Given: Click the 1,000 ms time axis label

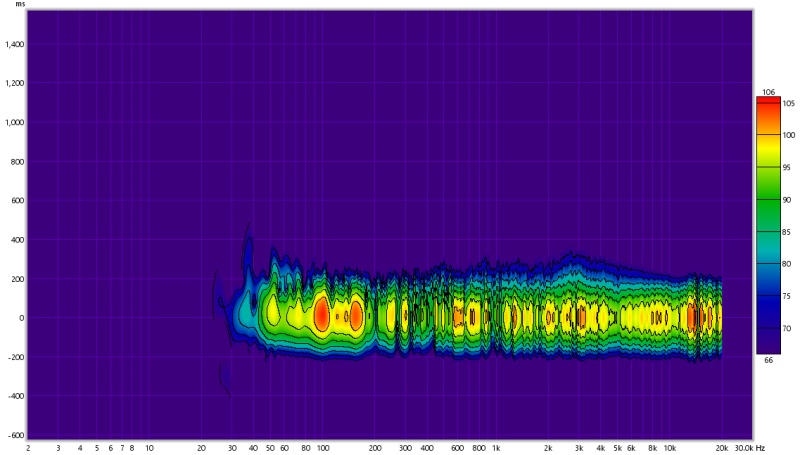Looking at the screenshot, I should click(x=14, y=122).
